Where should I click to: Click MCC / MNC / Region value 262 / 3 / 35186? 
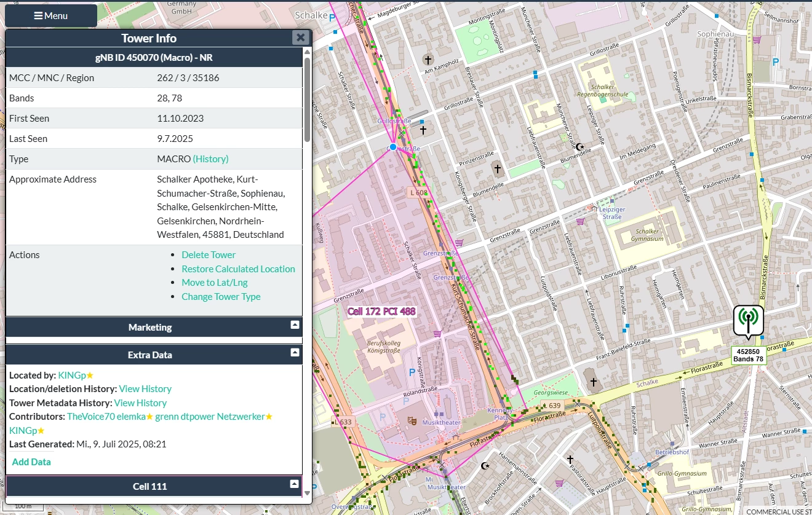coord(188,77)
